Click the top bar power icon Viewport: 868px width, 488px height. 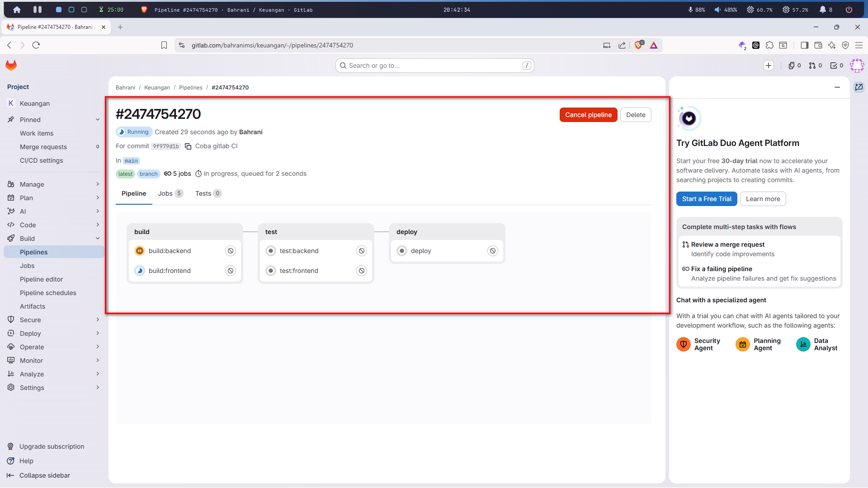[x=849, y=9]
